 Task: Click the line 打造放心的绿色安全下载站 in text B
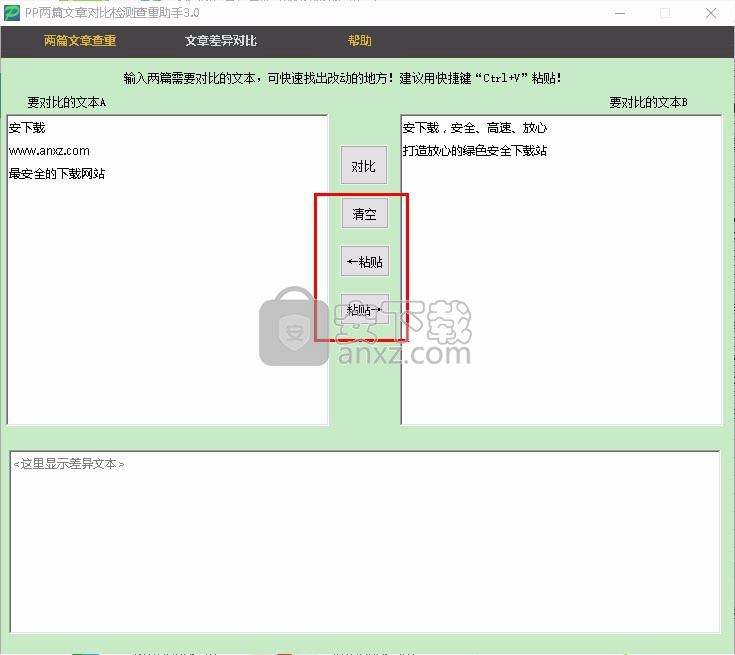[x=475, y=151]
